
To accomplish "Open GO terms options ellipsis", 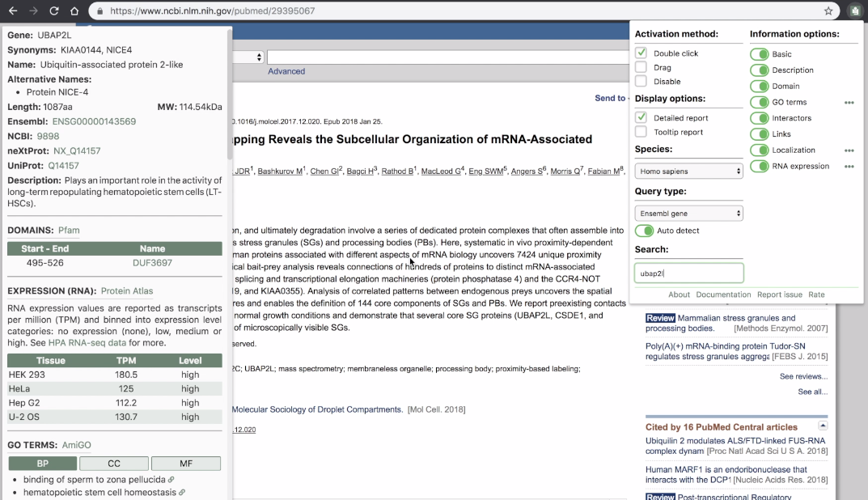I will tap(849, 103).
